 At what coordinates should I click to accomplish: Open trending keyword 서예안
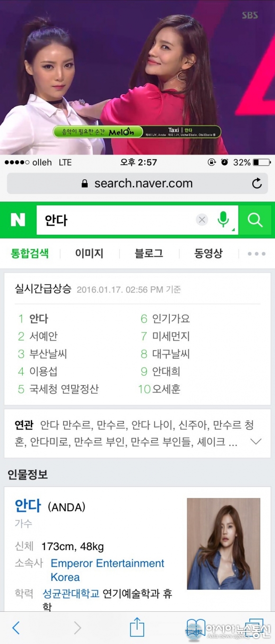(44, 336)
